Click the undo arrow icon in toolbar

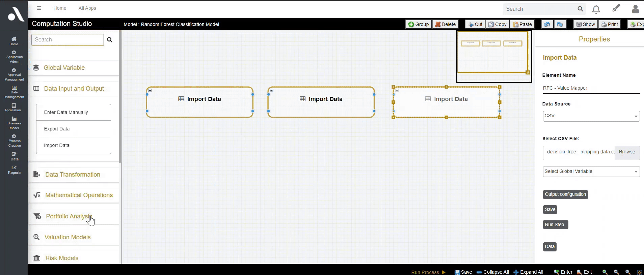(x=547, y=24)
